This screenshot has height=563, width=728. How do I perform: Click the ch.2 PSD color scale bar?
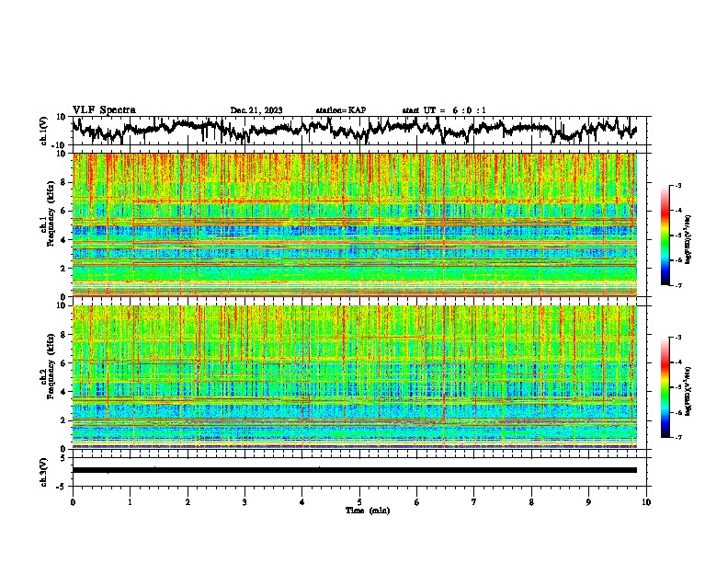[x=665, y=387]
